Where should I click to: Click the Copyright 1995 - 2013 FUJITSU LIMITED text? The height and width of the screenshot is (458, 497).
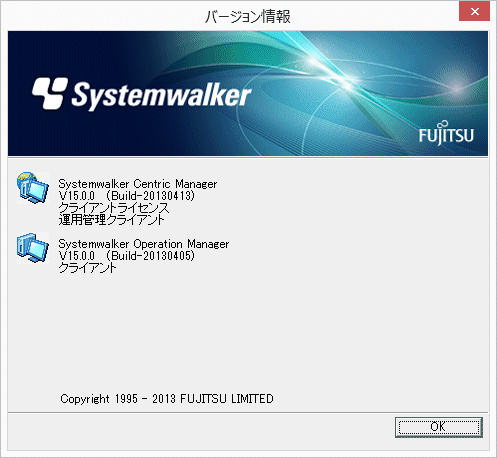point(167,399)
